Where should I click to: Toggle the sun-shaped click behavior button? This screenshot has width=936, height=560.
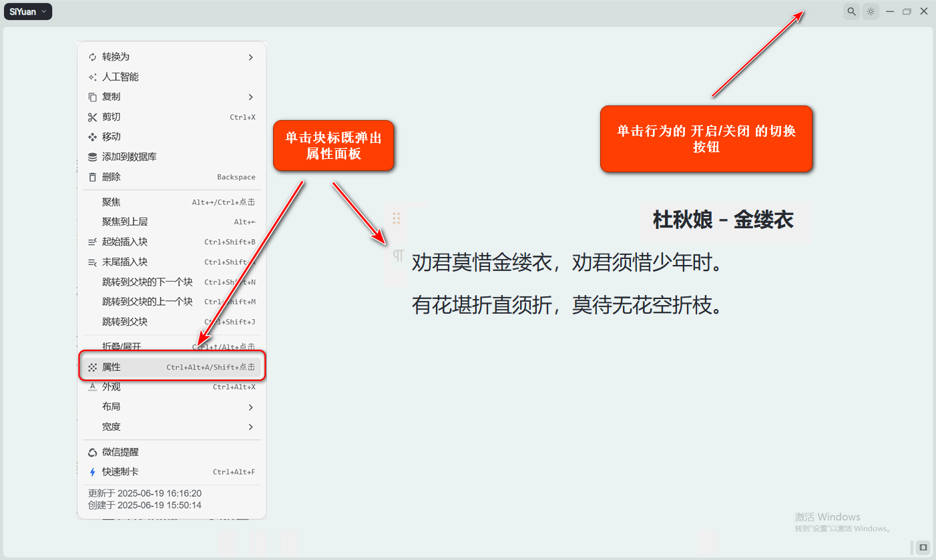pyautogui.click(x=871, y=11)
